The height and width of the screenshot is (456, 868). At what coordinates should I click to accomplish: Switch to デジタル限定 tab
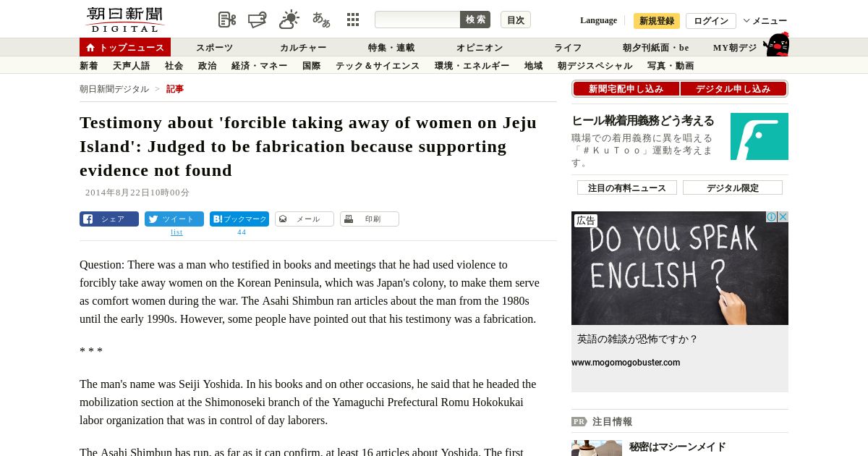733,187
